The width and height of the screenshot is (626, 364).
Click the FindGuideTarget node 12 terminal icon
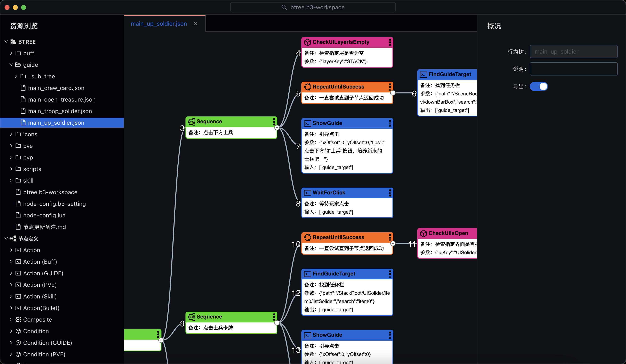pyautogui.click(x=308, y=274)
